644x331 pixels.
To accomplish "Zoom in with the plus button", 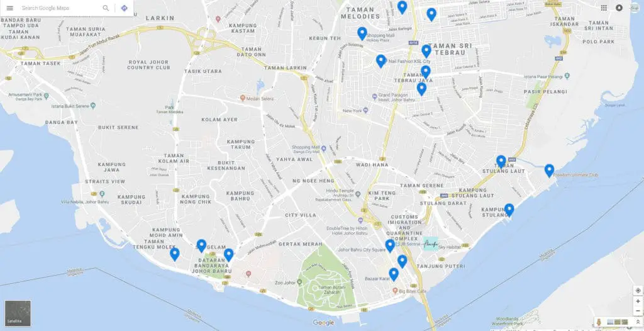I will [638, 301].
